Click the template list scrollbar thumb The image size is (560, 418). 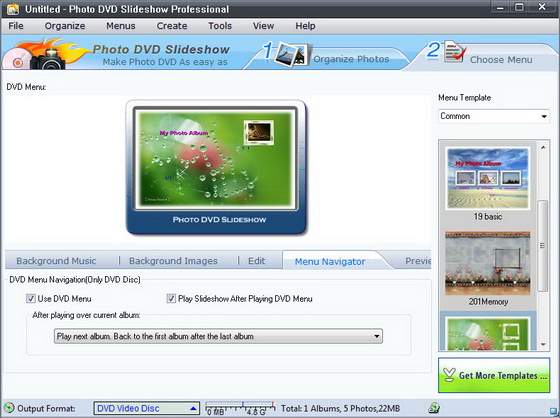543,246
